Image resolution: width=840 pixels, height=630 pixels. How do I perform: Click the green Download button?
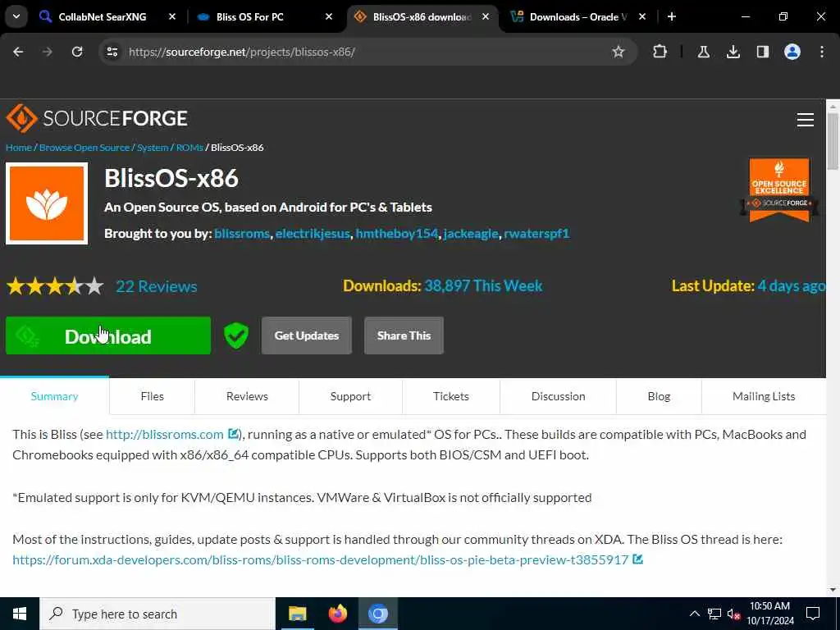tap(108, 336)
